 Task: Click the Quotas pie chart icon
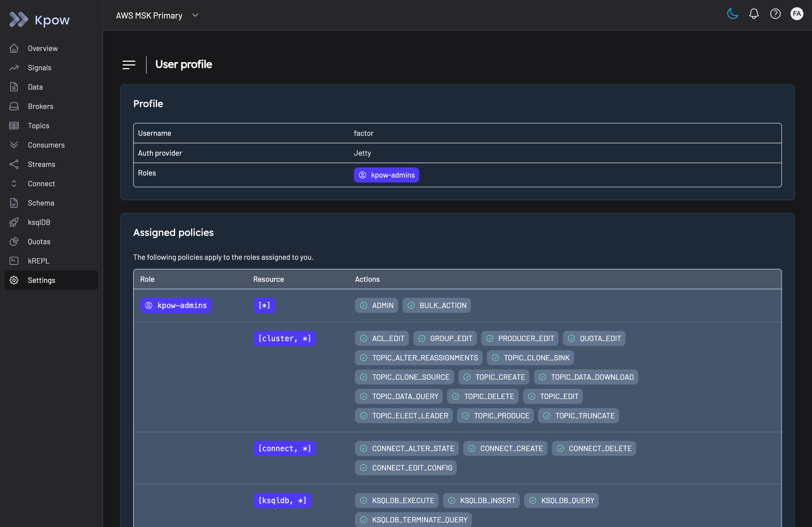click(14, 242)
